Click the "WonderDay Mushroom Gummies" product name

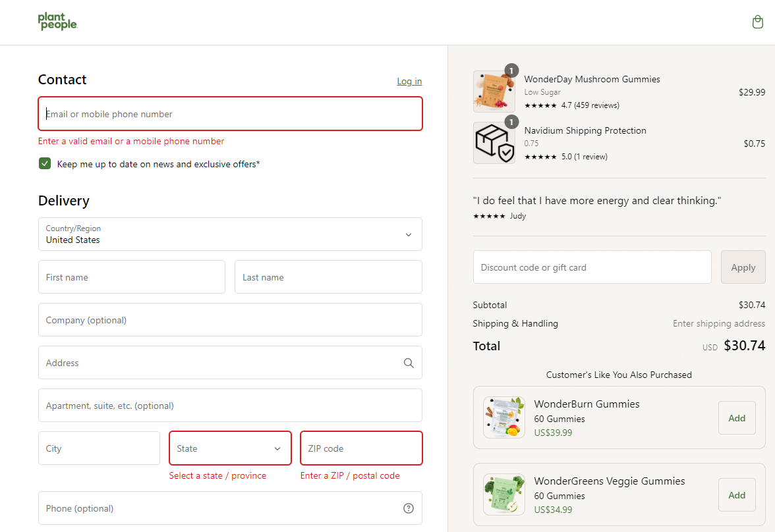coord(592,79)
